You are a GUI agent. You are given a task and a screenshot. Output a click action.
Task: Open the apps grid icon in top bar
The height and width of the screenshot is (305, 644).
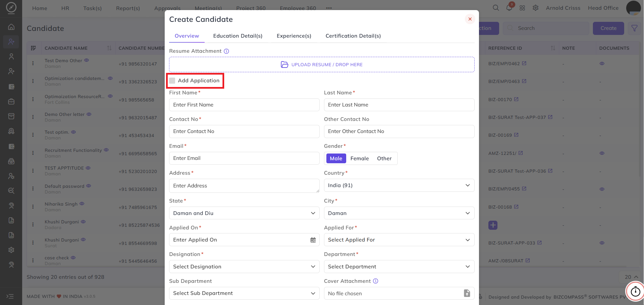(x=522, y=8)
